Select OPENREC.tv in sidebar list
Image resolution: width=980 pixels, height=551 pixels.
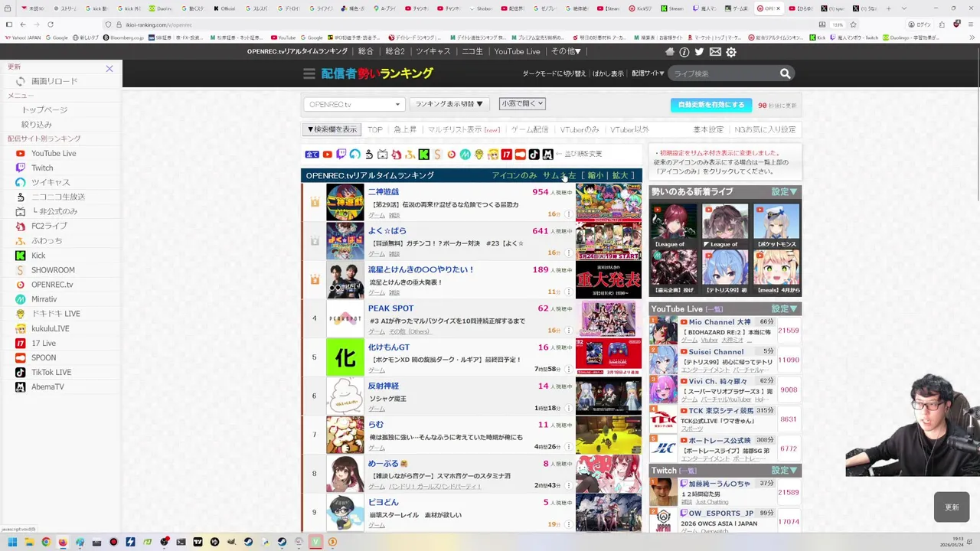click(52, 285)
